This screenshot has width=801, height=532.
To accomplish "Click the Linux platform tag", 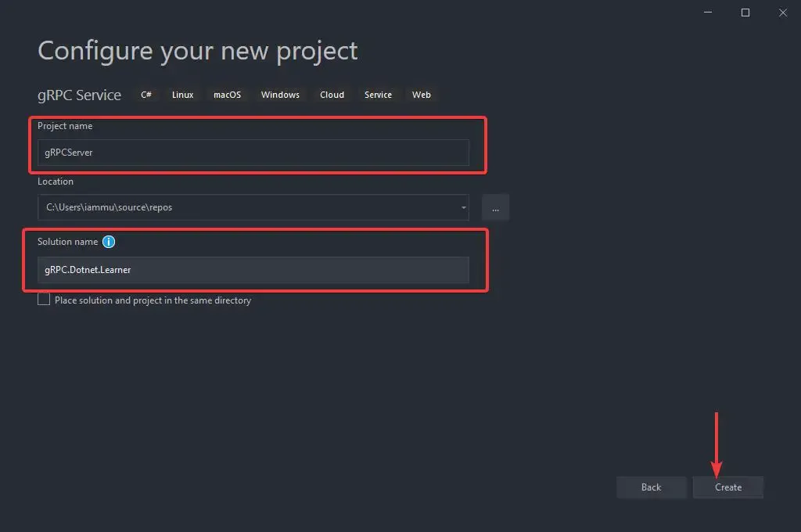I will 182,94.
